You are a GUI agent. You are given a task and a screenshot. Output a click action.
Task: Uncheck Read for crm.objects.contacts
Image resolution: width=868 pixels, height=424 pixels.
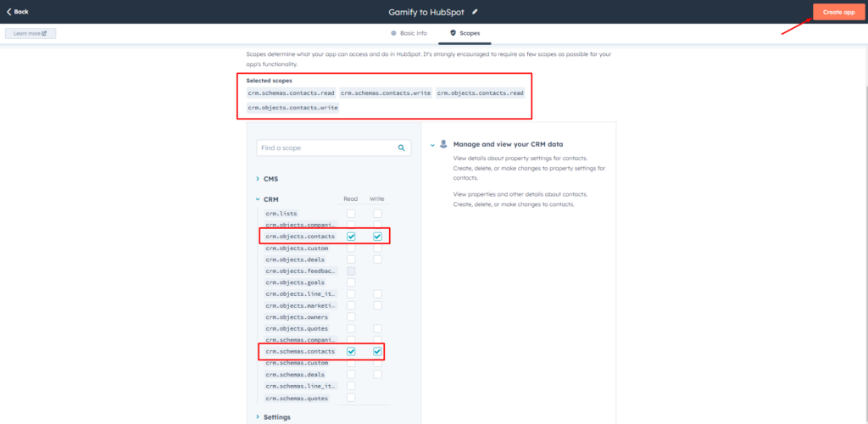351,237
